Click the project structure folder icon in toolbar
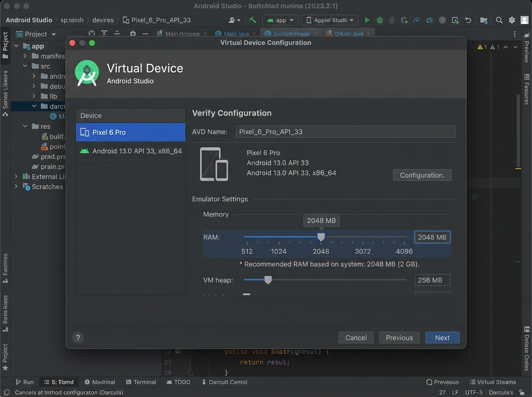The width and height of the screenshot is (532, 397). (484, 20)
